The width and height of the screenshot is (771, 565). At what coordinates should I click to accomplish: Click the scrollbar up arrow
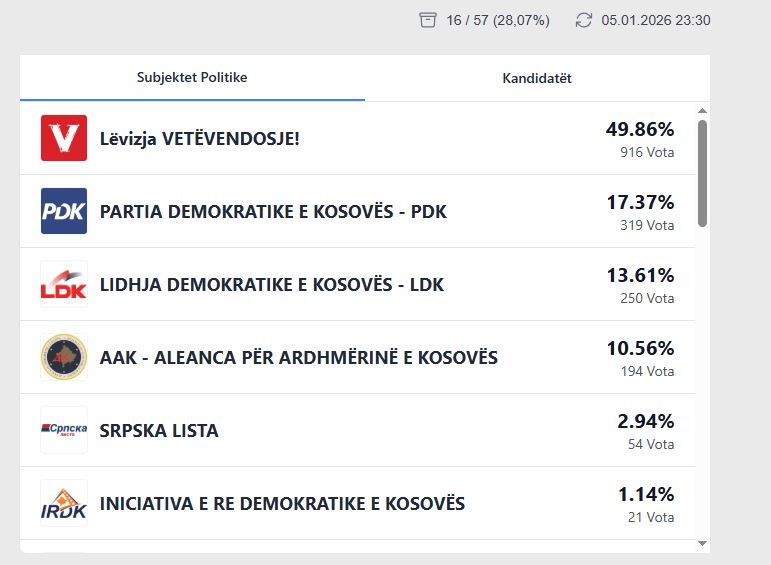click(702, 111)
